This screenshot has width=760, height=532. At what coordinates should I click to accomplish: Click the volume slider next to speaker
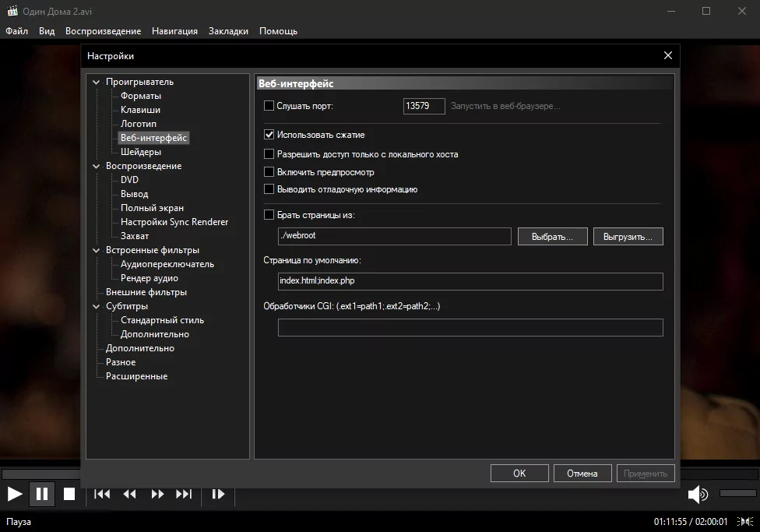(737, 493)
